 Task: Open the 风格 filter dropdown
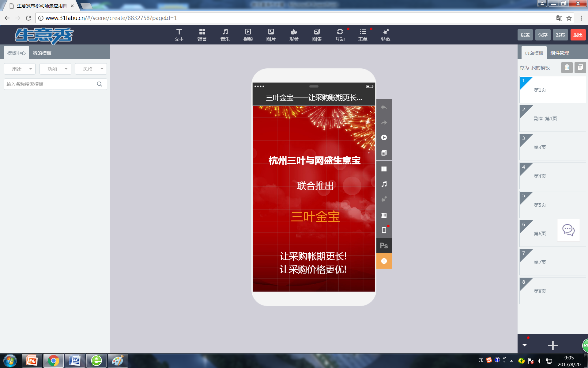[x=91, y=69]
